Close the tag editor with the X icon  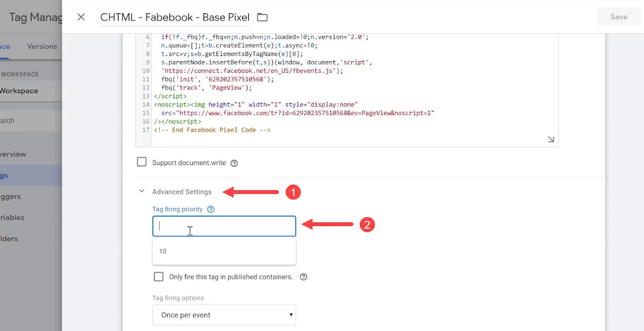pos(81,17)
